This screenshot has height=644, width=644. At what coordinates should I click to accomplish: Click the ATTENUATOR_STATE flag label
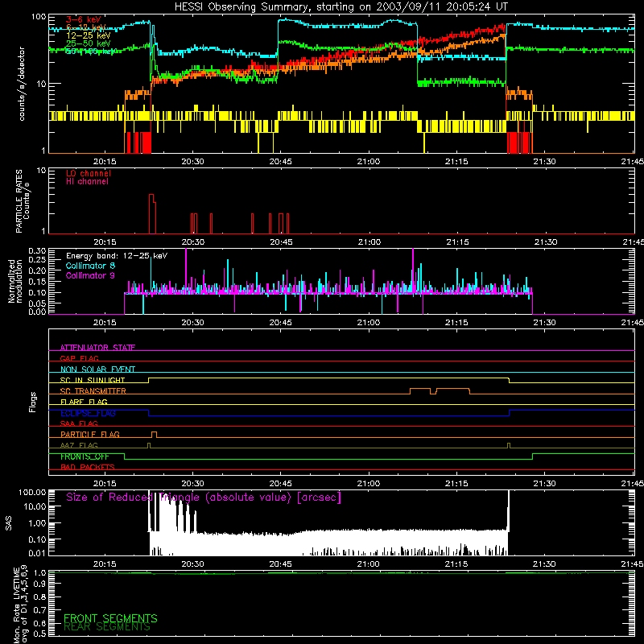click(x=97, y=348)
